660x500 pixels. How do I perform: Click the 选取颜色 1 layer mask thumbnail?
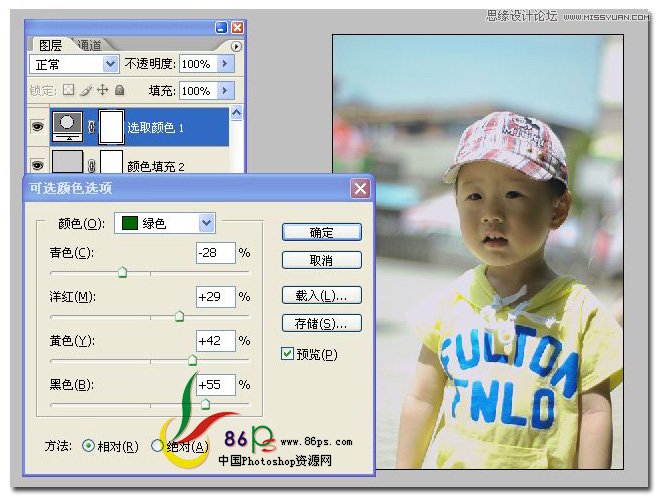tap(111, 127)
